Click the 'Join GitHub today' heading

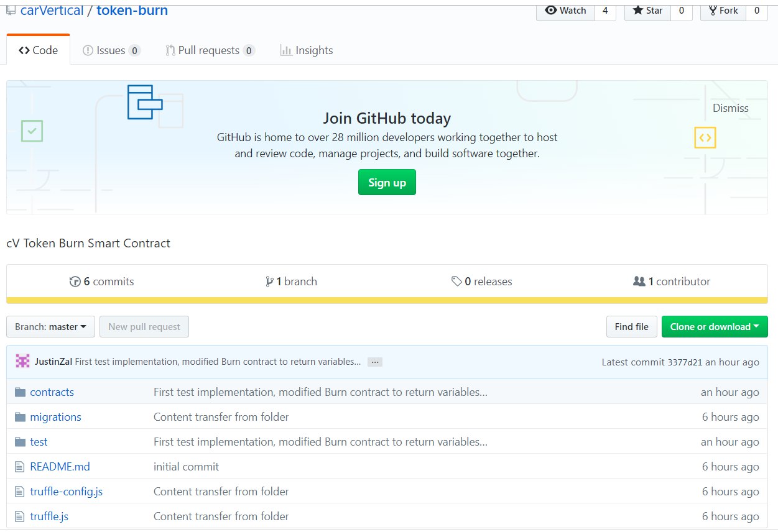387,118
